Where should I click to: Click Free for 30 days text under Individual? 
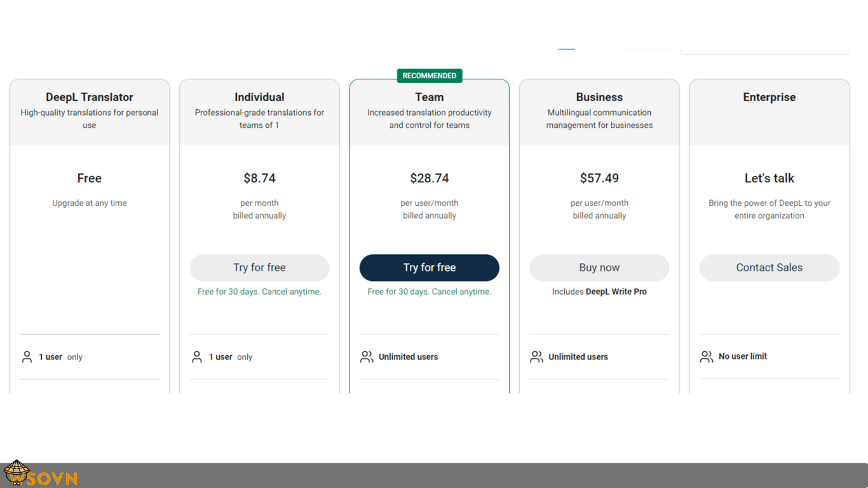(x=259, y=292)
